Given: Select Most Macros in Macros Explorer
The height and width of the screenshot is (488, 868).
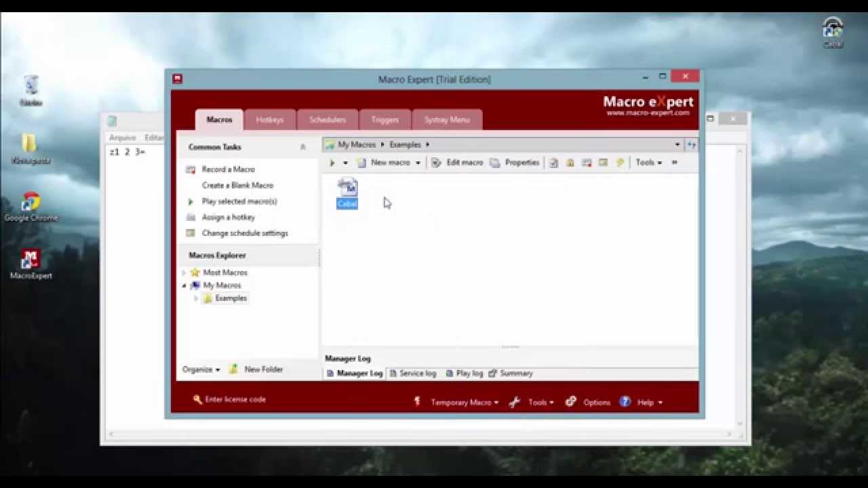Looking at the screenshot, I should (x=225, y=272).
